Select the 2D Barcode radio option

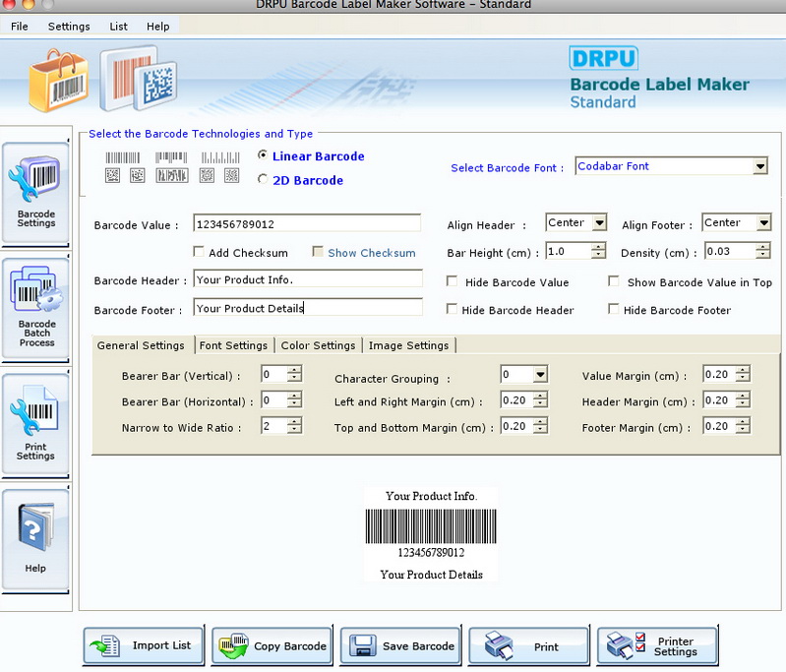click(x=263, y=180)
